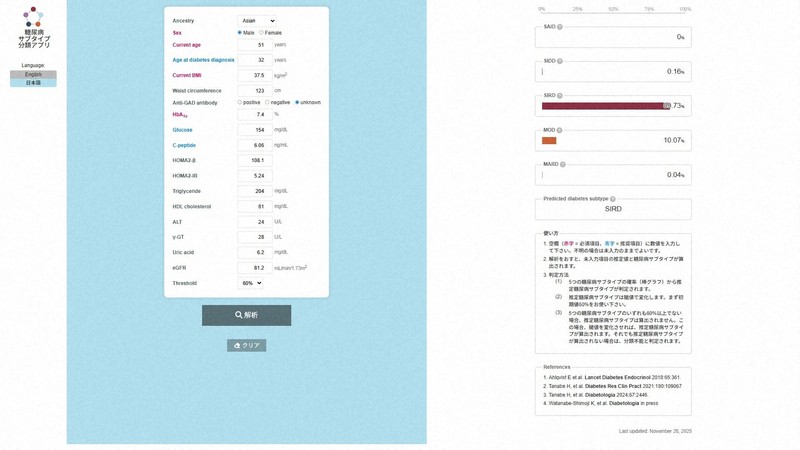Screen dimensions: 800x450
Task: Expand the Threshold dropdown set to 60%
Action: [250, 283]
